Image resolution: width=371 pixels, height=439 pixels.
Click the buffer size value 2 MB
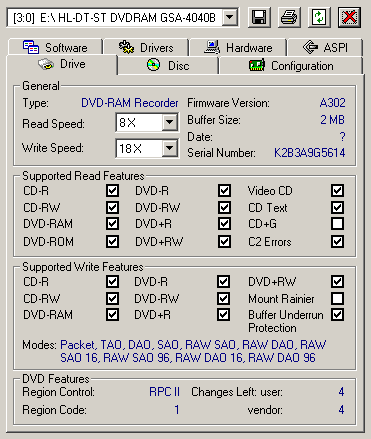[x=332, y=120]
